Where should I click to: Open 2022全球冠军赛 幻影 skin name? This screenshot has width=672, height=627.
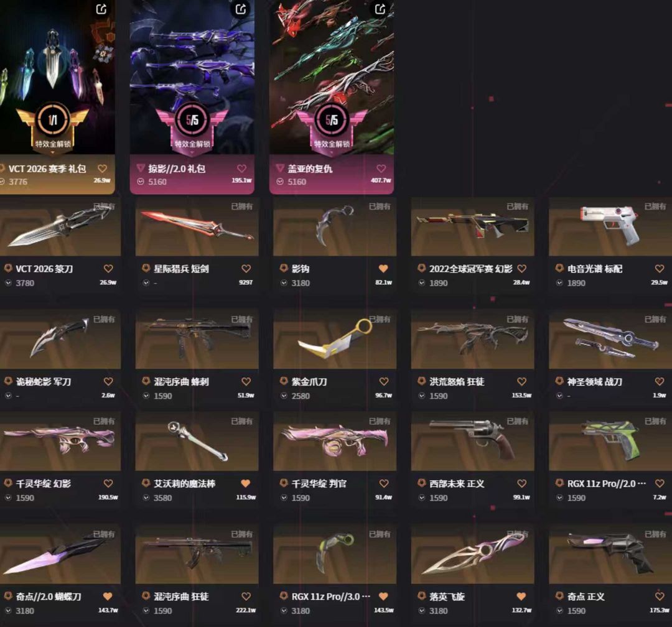pos(471,269)
